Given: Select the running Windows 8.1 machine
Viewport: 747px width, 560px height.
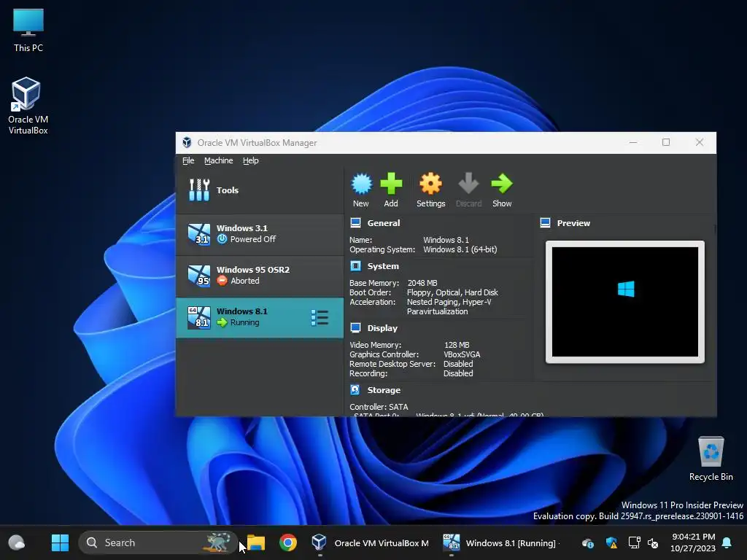Looking at the screenshot, I should (x=260, y=318).
